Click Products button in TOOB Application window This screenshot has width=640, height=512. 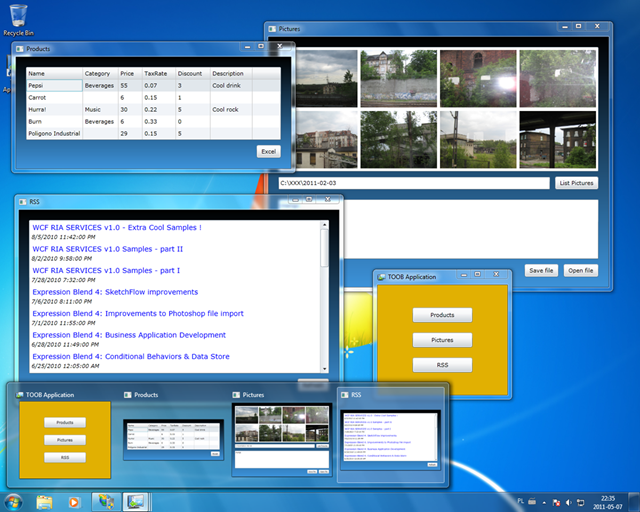pos(442,315)
